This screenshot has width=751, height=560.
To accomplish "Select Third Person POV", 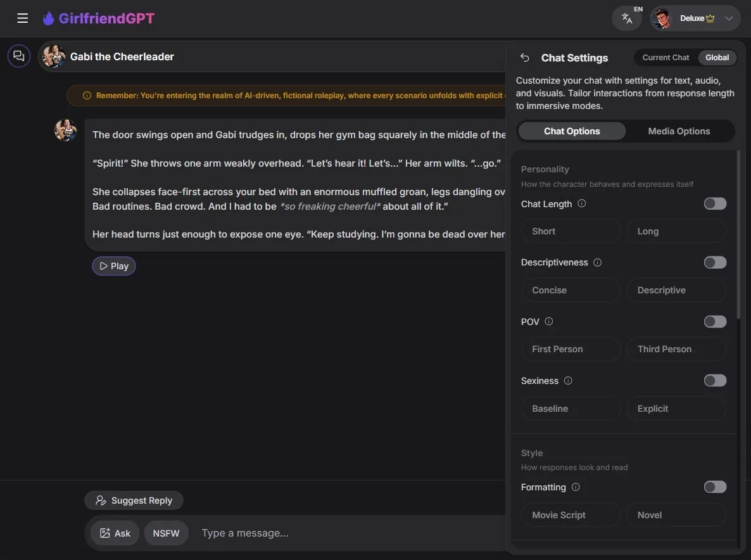I will [x=676, y=349].
